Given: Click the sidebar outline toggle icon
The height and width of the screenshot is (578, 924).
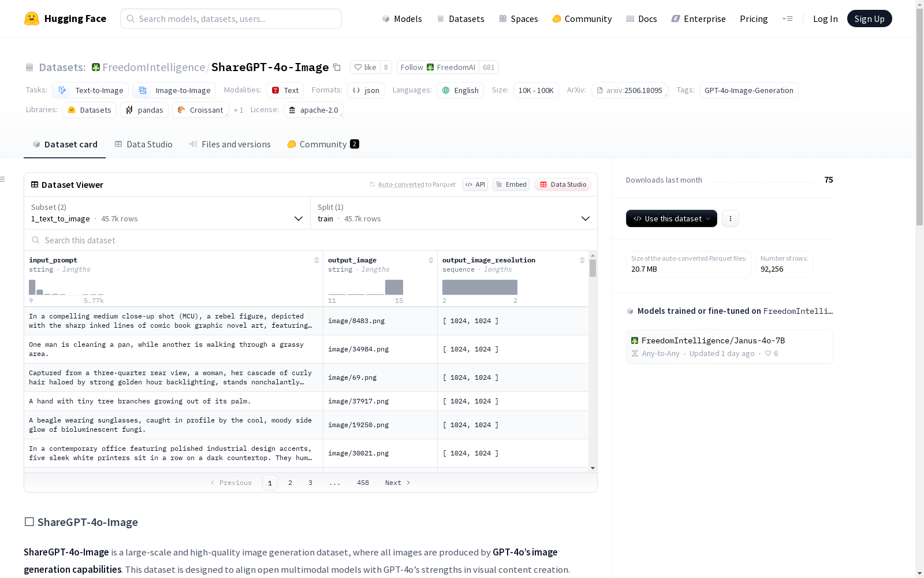Looking at the screenshot, I should tap(3, 179).
